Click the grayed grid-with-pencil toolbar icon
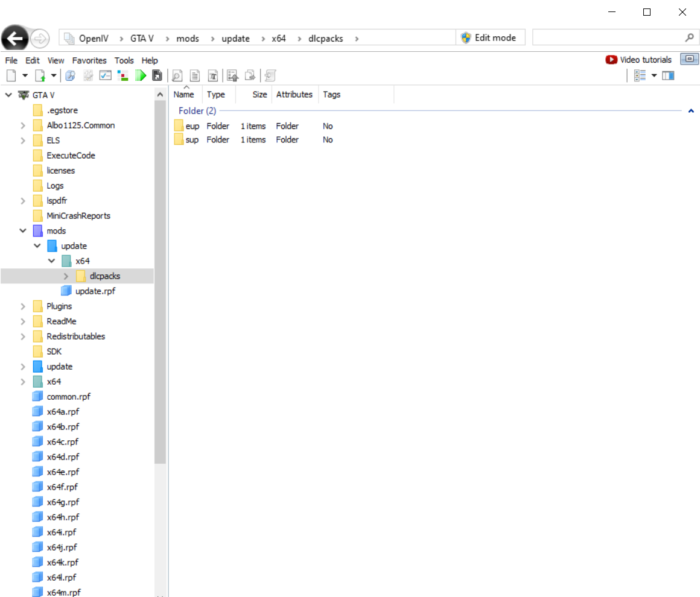The width and height of the screenshot is (700, 597). (88, 75)
